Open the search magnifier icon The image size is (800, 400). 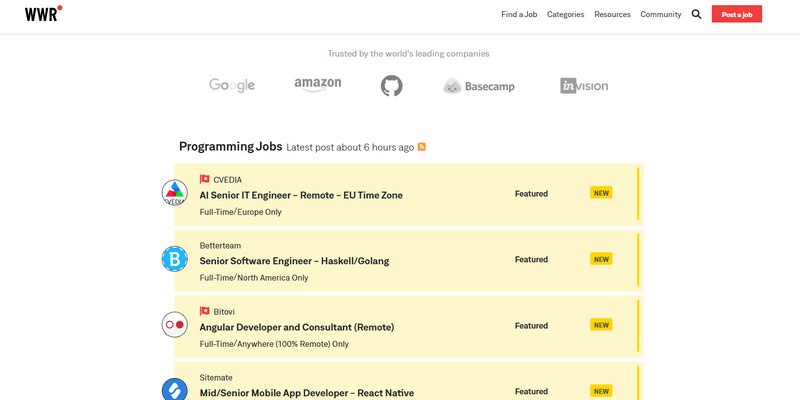696,14
